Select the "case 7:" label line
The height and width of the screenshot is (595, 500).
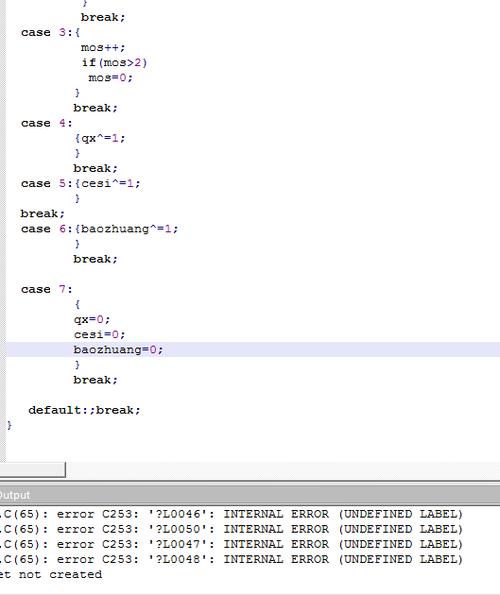[x=46, y=289]
